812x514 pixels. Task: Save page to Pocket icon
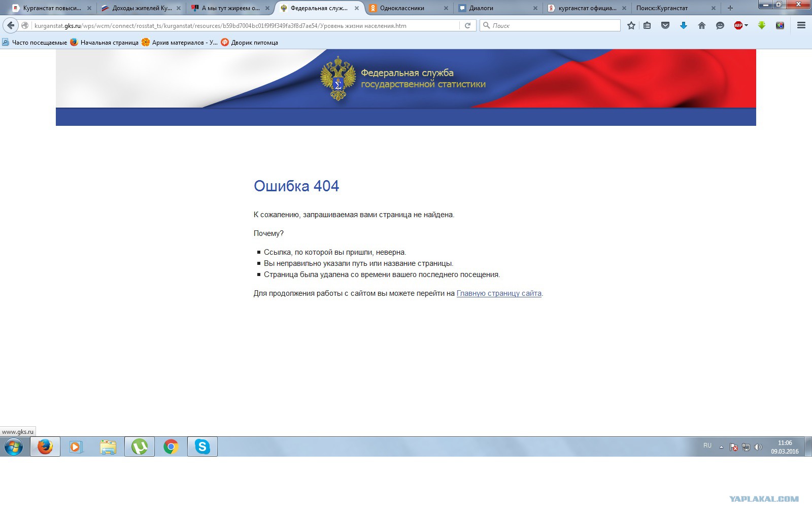click(665, 25)
